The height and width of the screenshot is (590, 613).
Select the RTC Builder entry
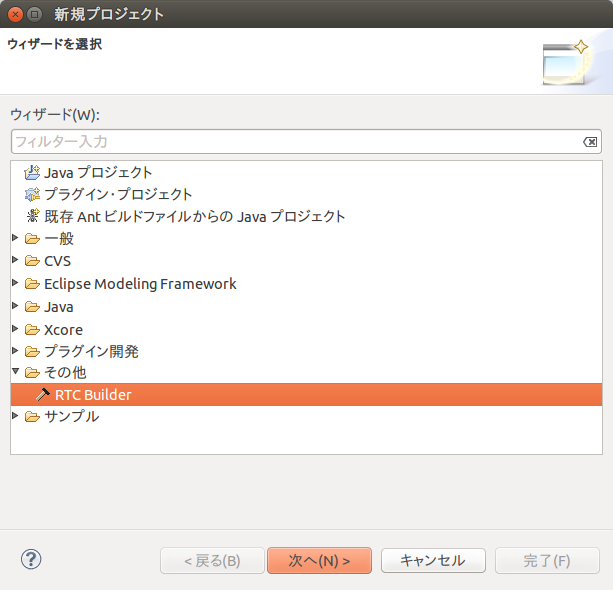tap(306, 395)
